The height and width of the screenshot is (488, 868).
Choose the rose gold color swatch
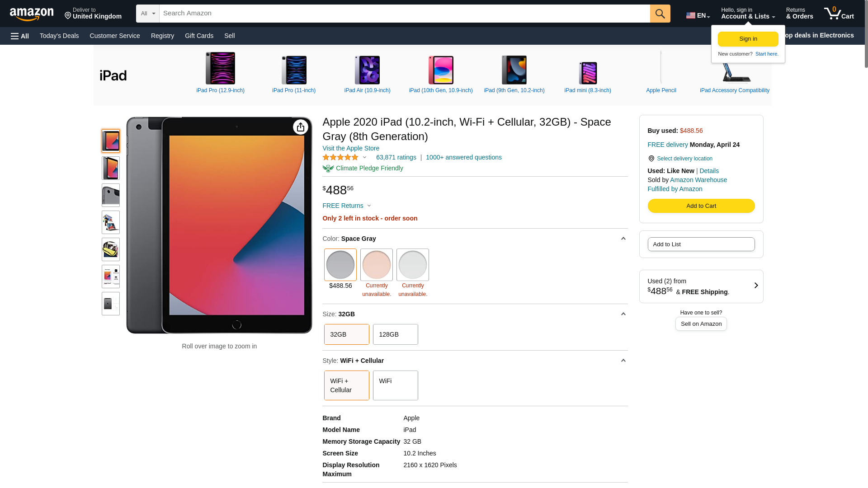[x=377, y=265]
